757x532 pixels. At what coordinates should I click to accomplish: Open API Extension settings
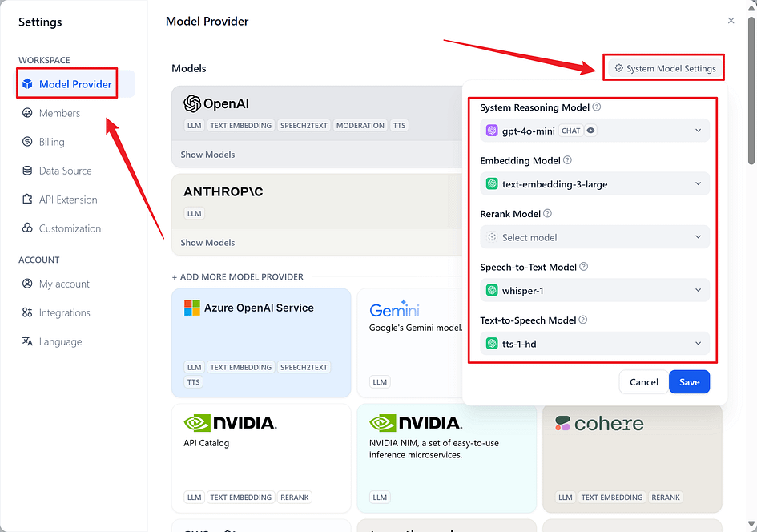coord(67,199)
